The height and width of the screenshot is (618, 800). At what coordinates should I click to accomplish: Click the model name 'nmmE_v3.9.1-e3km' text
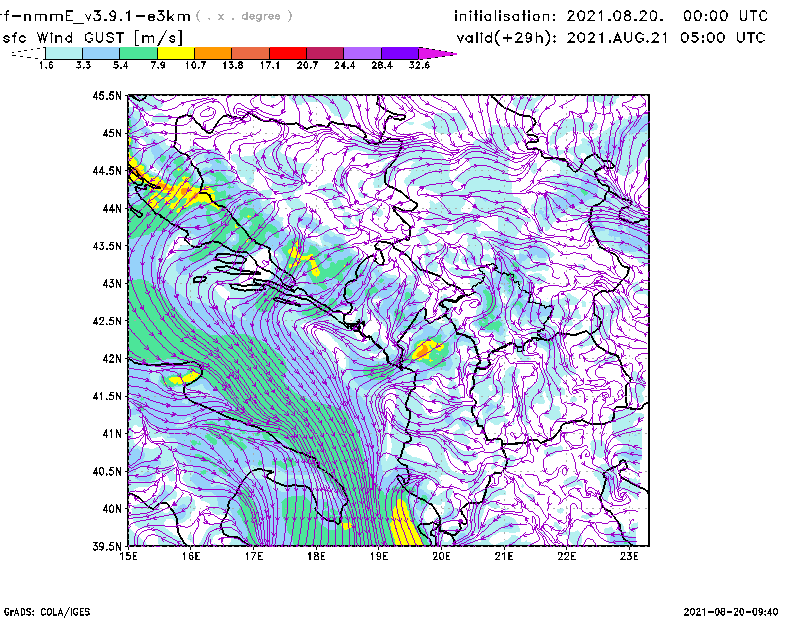click(105, 16)
